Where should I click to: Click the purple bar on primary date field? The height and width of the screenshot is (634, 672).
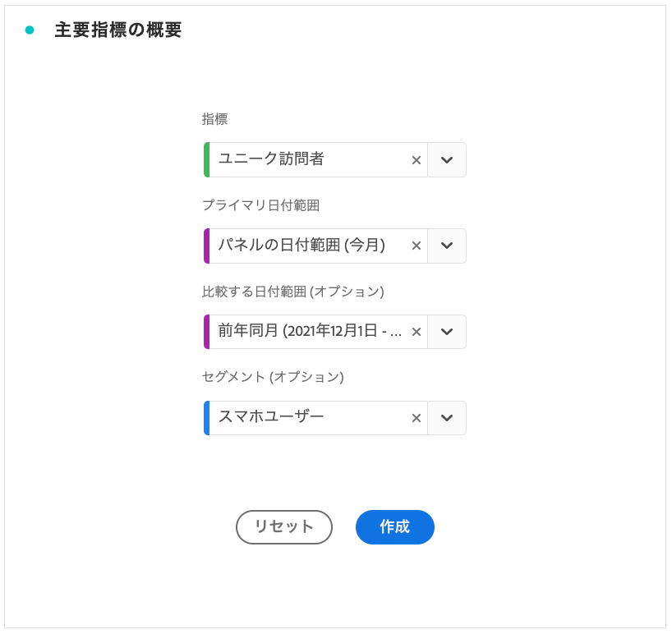(206, 246)
